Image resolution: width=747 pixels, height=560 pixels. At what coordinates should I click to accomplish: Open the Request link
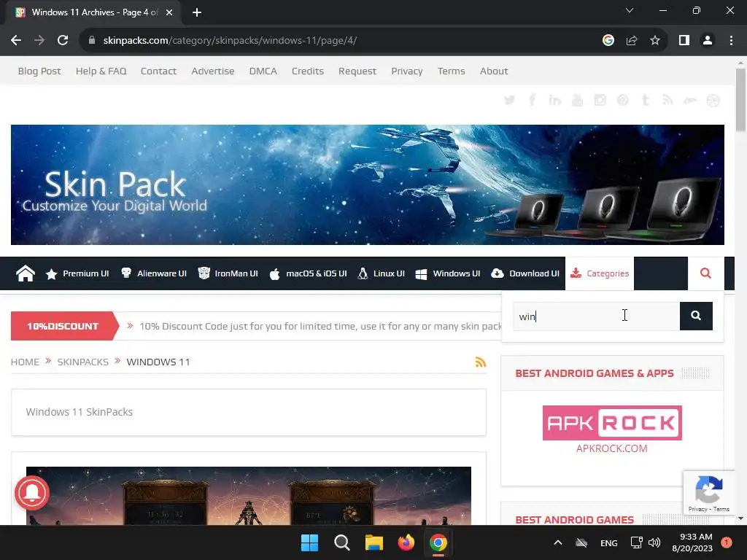pyautogui.click(x=357, y=71)
